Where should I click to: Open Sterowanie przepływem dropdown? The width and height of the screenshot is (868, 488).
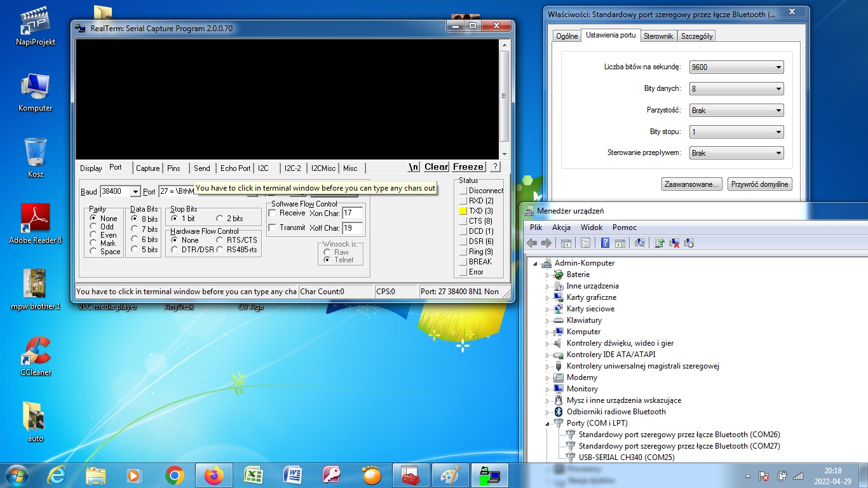coord(736,153)
